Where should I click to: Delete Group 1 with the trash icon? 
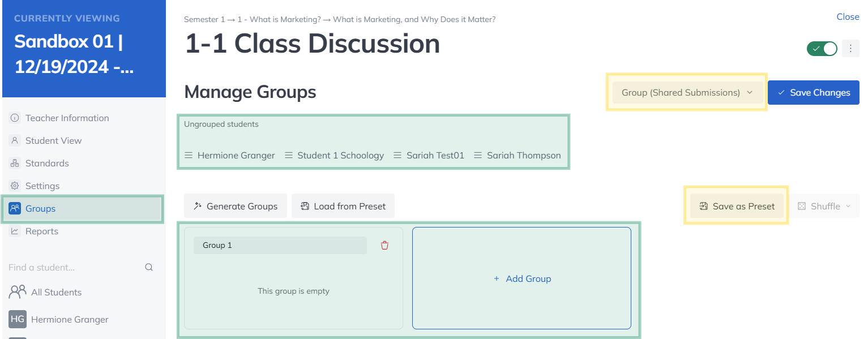(385, 245)
